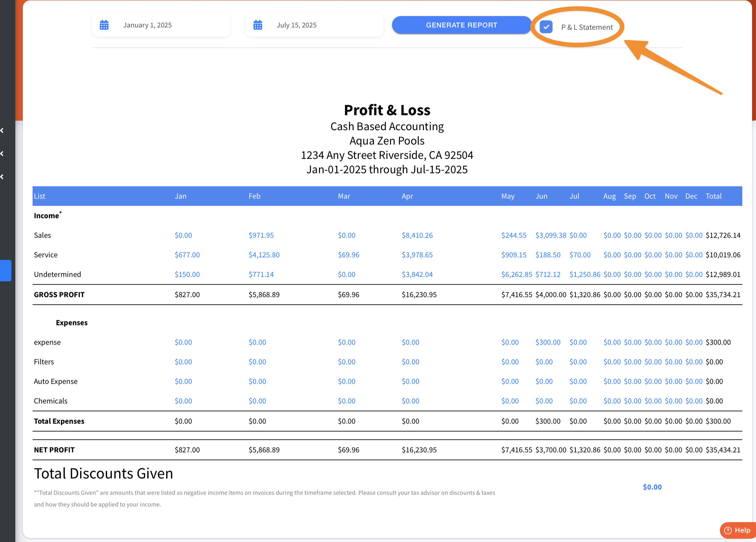756x542 pixels.
Task: Click July Undetermined amount $1,250.86
Action: pos(585,275)
